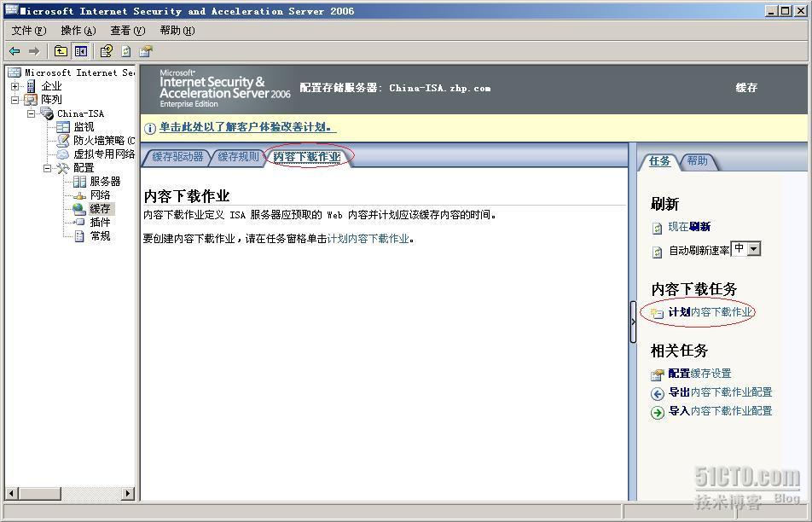Click the 企业 node icon in tree

pos(32,86)
